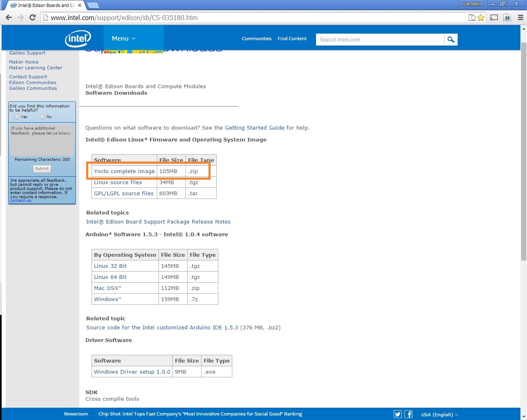Click the Search Intel.com field
The width and height of the screenshot is (527, 420).
coord(380,39)
